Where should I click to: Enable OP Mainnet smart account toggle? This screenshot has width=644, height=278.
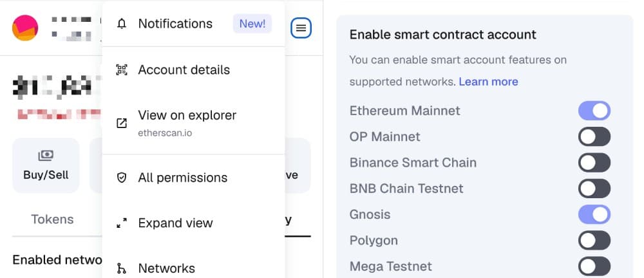[594, 136]
